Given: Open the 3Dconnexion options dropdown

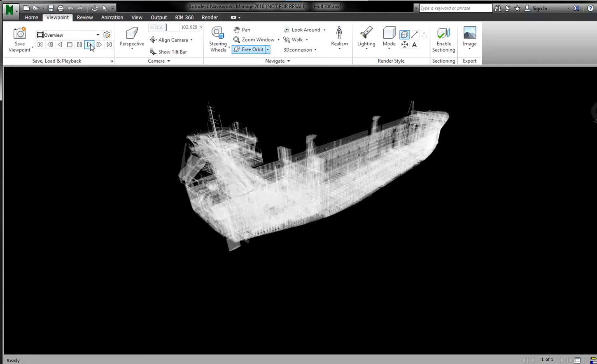Looking at the screenshot, I should [x=315, y=50].
